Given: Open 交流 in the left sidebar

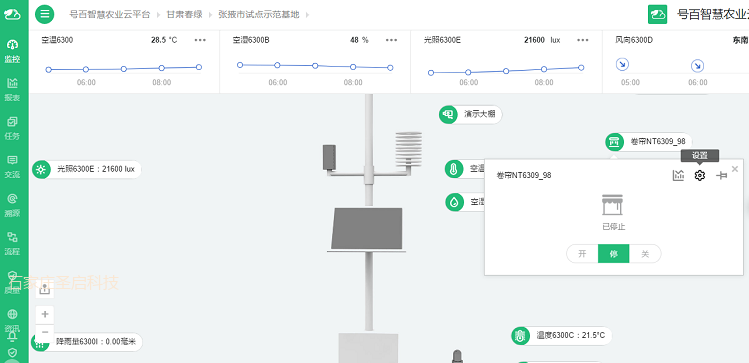Looking at the screenshot, I should (12, 167).
